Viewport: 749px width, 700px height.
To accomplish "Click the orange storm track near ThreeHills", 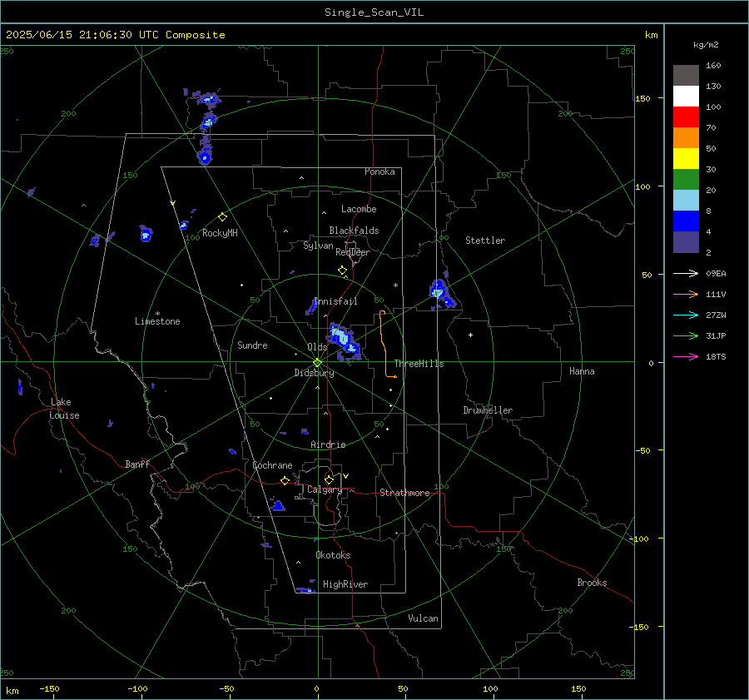I will tap(384, 344).
